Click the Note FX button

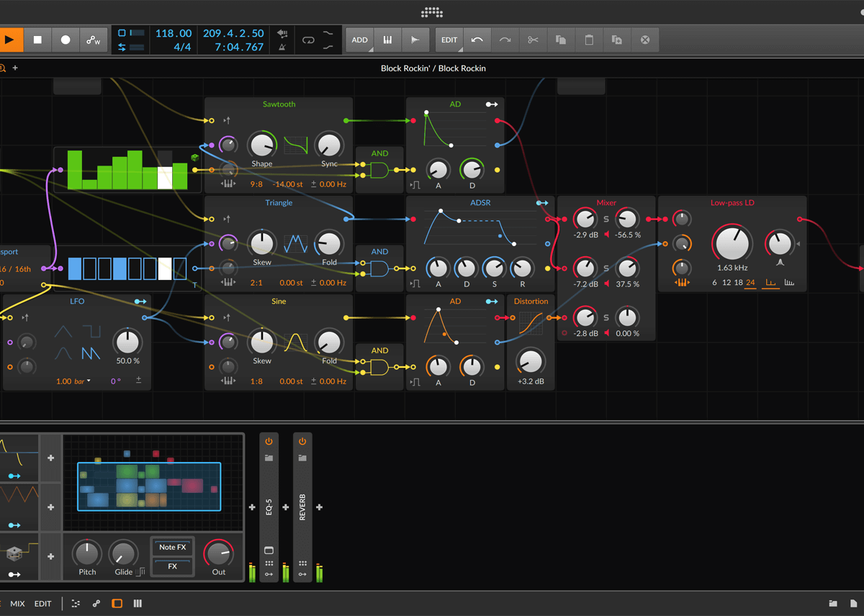[x=172, y=547]
